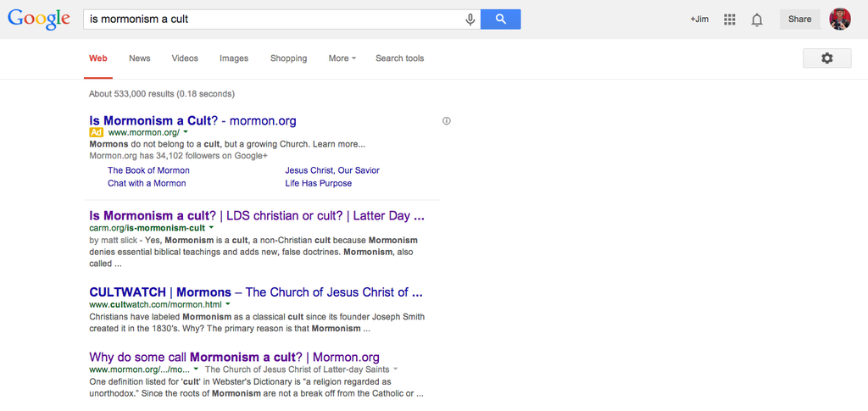Switch to the Shopping tab
This screenshot has width=868, height=411.
pyautogui.click(x=288, y=58)
